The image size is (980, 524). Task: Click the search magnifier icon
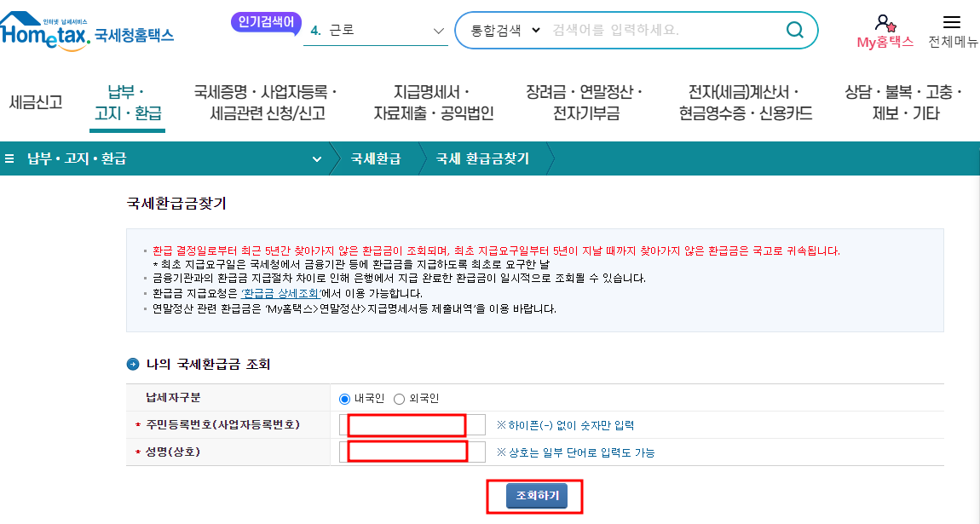click(793, 30)
